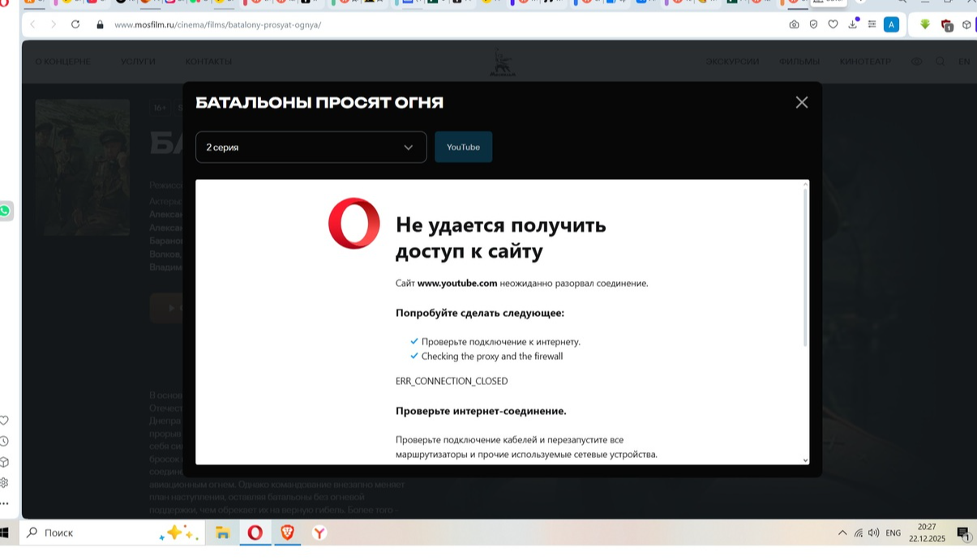The image size is (977, 560).
Task: Open ENG input language selector in taskbar
Action: 893,532
